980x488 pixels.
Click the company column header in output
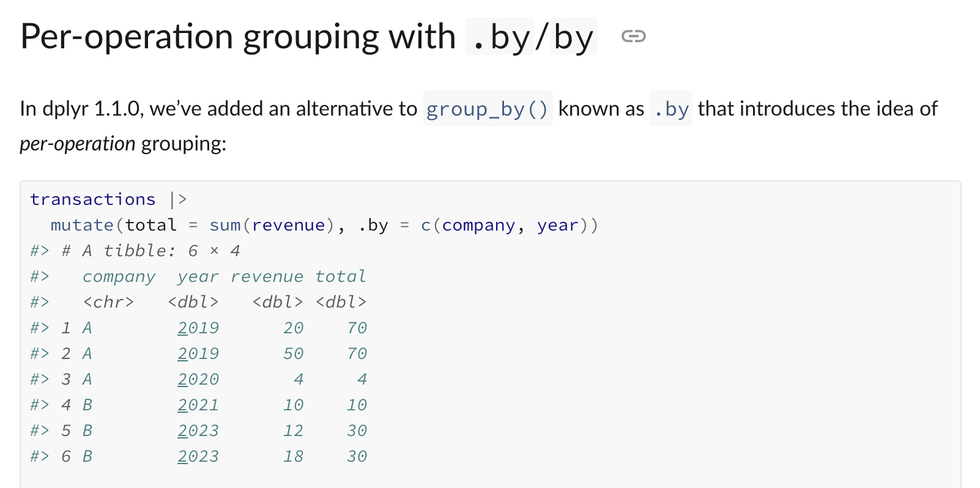pos(119,276)
